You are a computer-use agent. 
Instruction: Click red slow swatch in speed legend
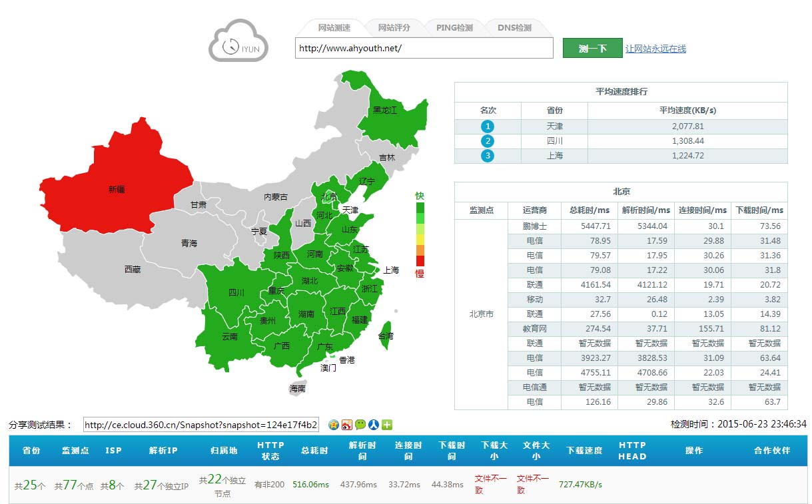(x=420, y=261)
